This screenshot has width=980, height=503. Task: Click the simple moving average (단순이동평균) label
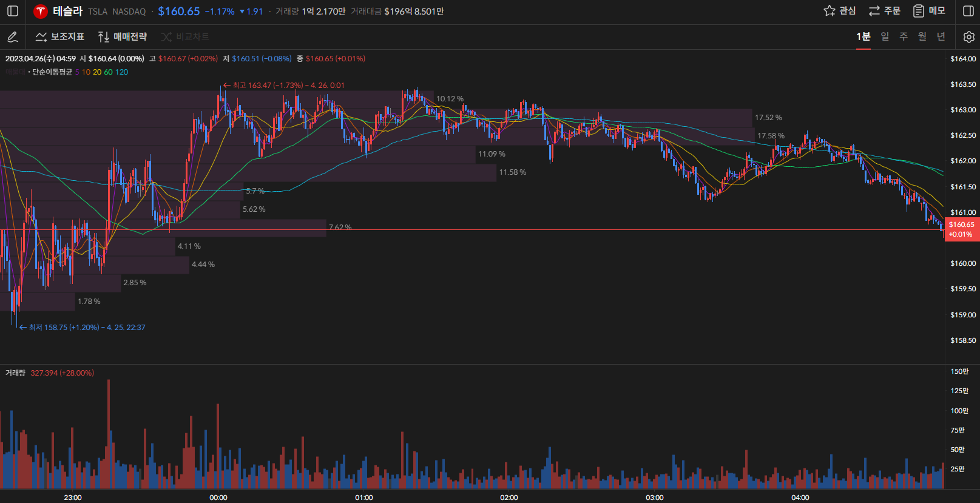[x=52, y=72]
